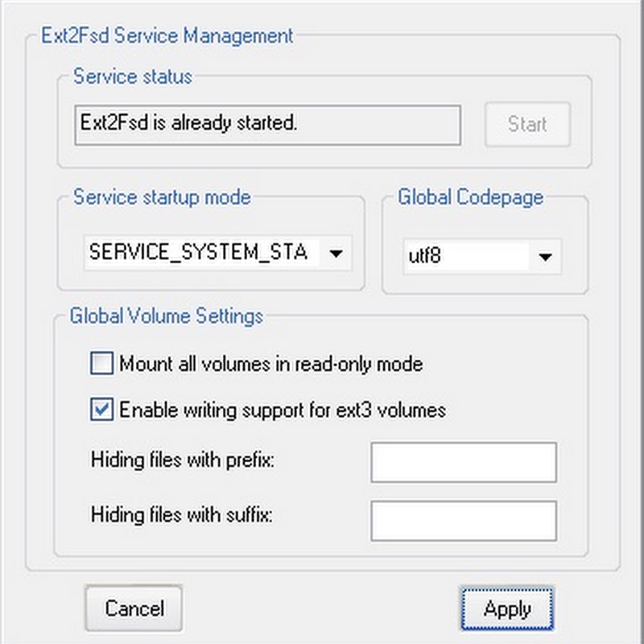
Task: Click the 'Enable writing support for ext3 volumes' label
Action: [283, 411]
